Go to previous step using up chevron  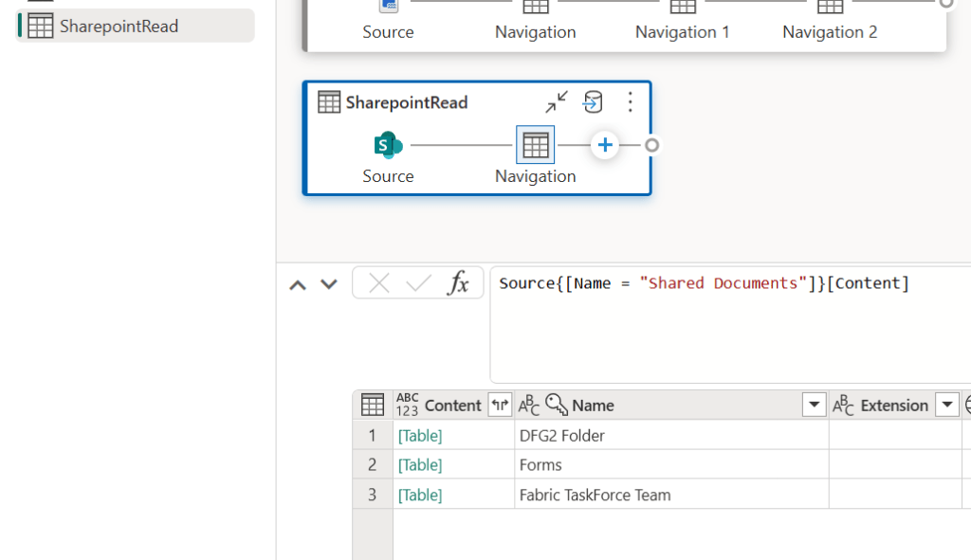coord(298,284)
